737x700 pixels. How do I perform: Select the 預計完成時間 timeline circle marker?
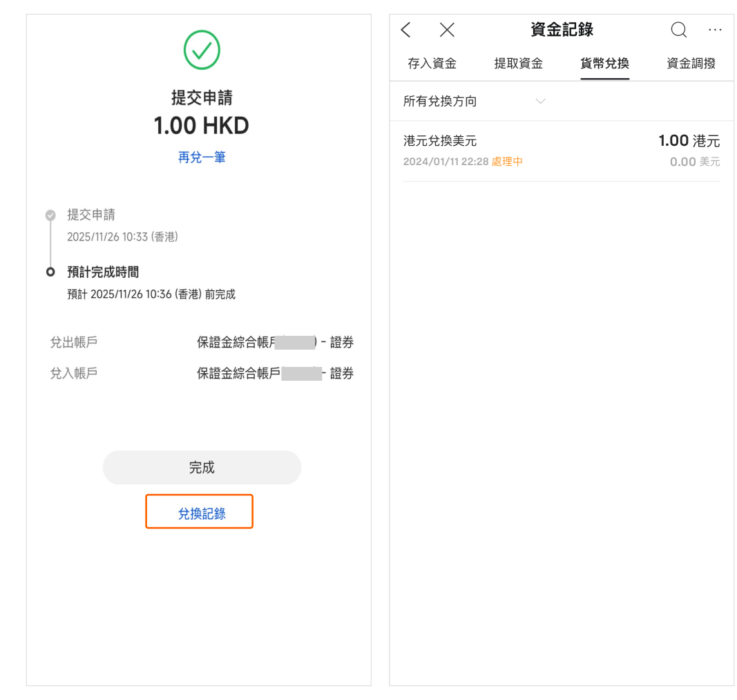click(x=50, y=272)
